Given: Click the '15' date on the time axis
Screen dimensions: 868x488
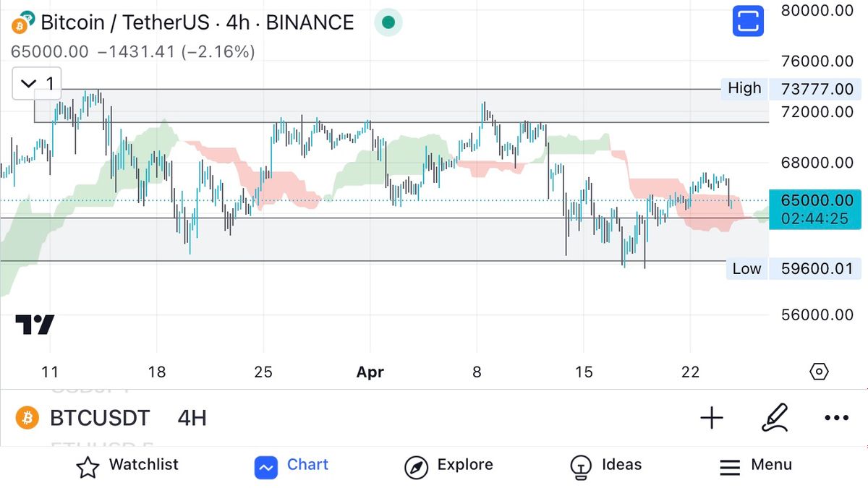Looking at the screenshot, I should click(x=584, y=372).
